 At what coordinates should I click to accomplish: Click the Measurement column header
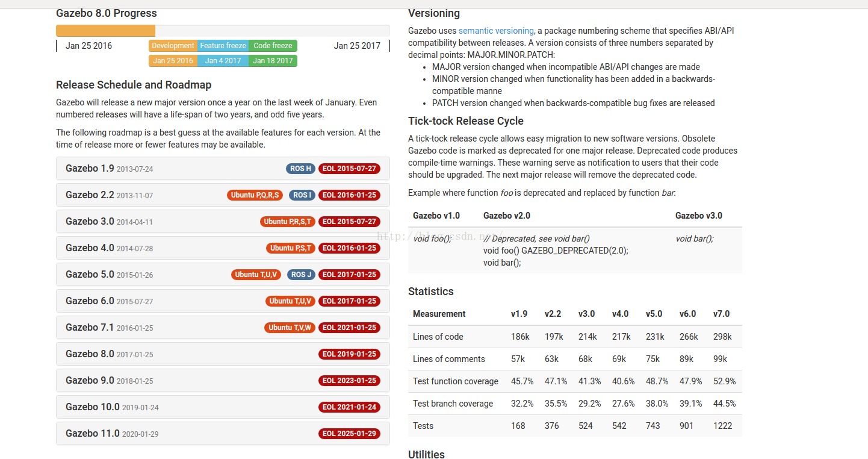pyautogui.click(x=439, y=314)
